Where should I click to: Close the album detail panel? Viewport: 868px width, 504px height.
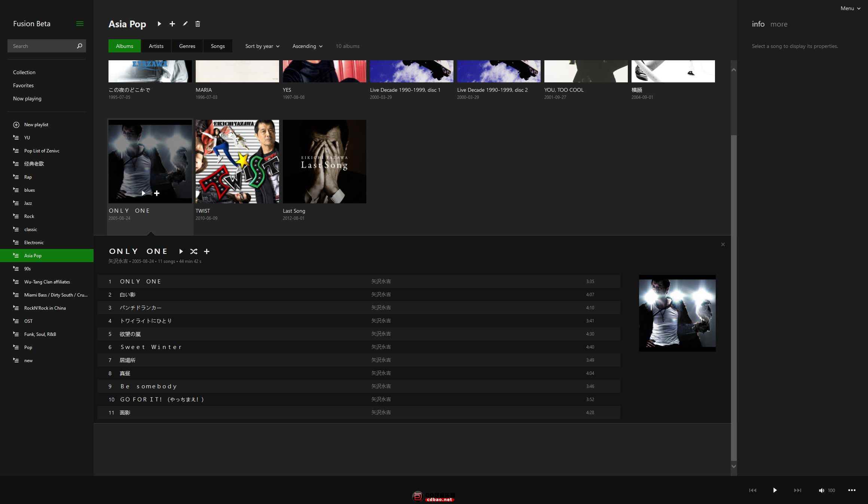click(723, 245)
